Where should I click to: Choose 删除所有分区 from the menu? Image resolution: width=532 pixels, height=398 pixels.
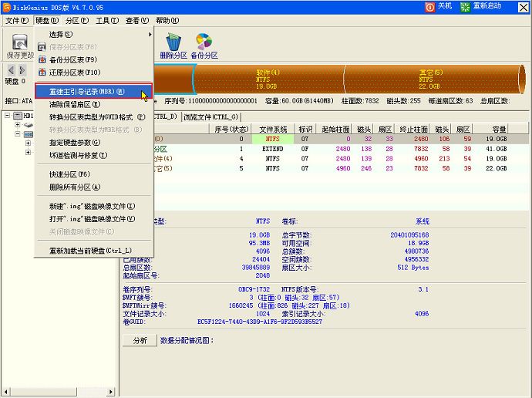(74, 187)
